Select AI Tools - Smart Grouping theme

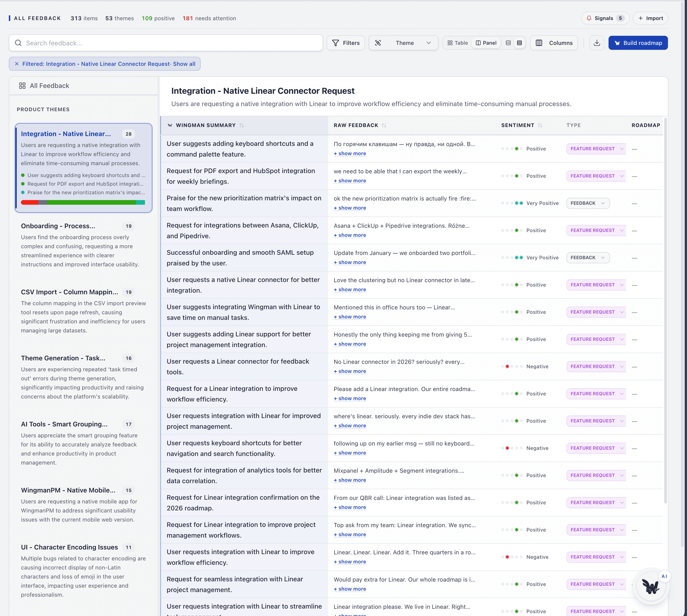point(83,443)
